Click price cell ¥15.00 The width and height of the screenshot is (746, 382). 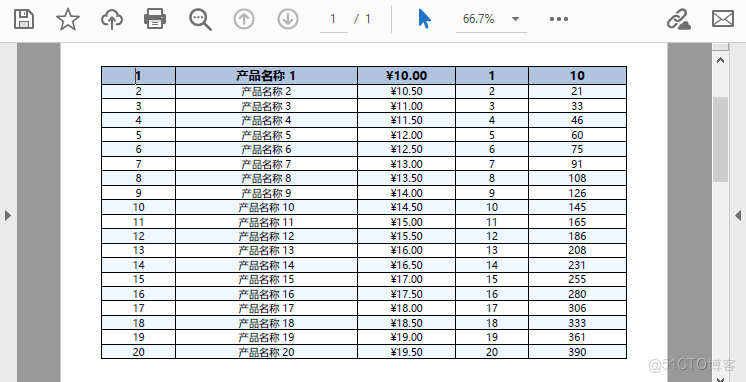(406, 222)
